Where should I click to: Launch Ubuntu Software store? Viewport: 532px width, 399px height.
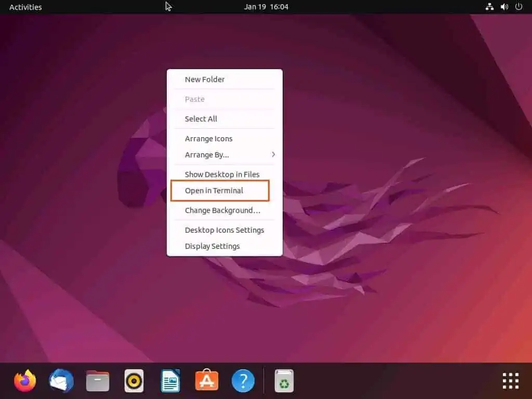point(206,380)
